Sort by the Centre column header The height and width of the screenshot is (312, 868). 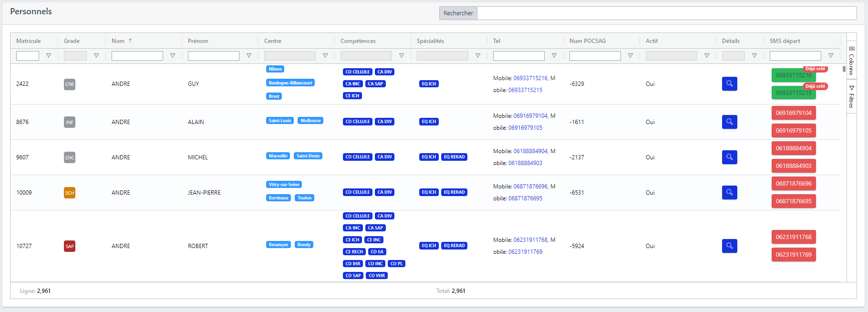[273, 41]
